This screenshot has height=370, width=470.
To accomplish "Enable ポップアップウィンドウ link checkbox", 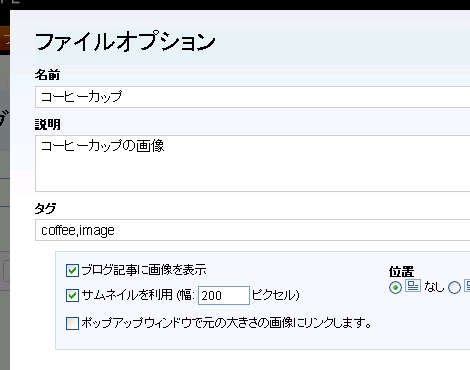I will point(72,323).
